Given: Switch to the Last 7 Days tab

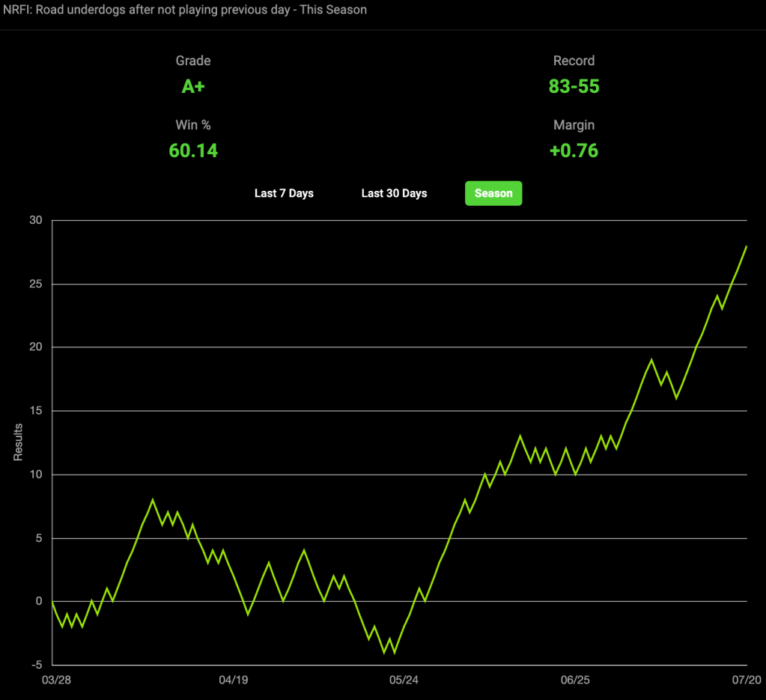Looking at the screenshot, I should click(x=284, y=193).
